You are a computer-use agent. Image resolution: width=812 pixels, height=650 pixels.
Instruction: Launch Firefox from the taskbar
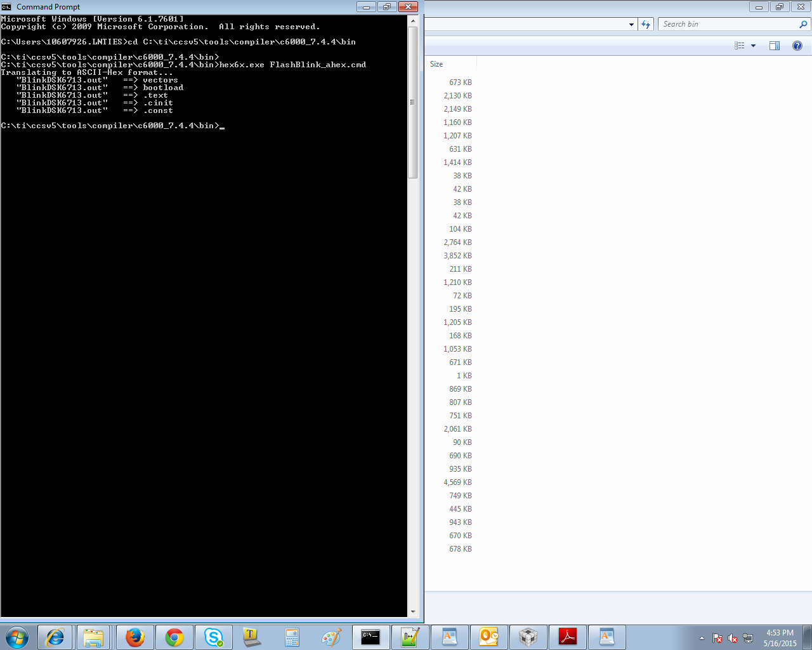tap(134, 637)
